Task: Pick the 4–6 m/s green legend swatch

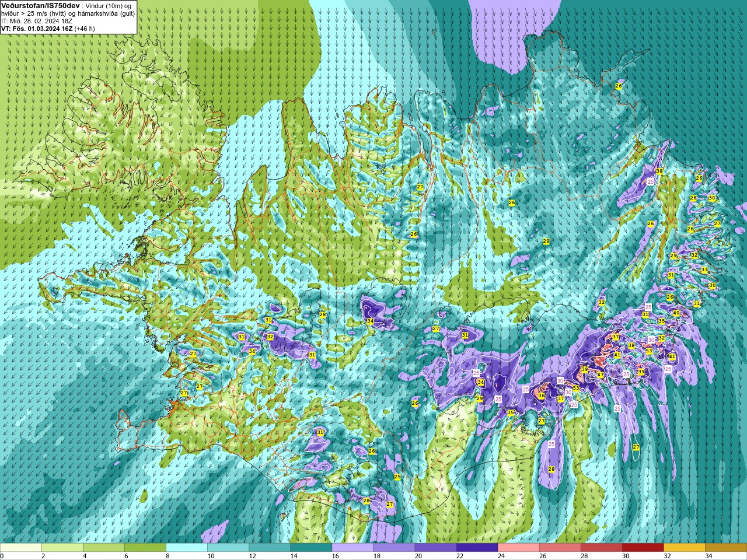Action: pyautogui.click(x=104, y=548)
